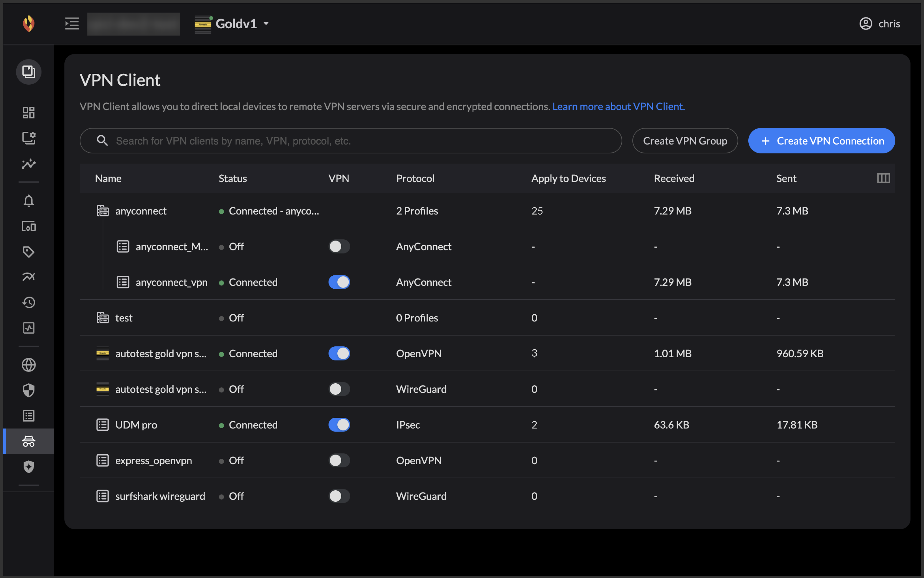924x578 pixels.
Task: Open the dashboard grid icon in sidebar
Action: 29,112
